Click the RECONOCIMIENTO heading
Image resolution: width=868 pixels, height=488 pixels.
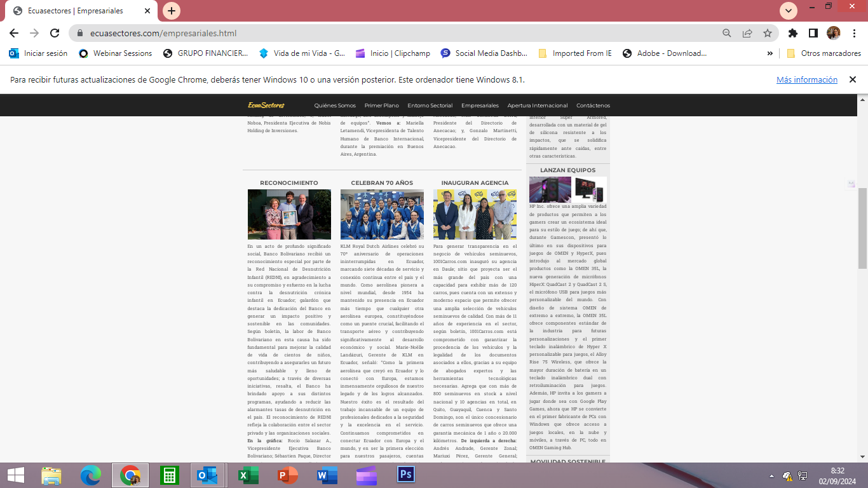289,183
